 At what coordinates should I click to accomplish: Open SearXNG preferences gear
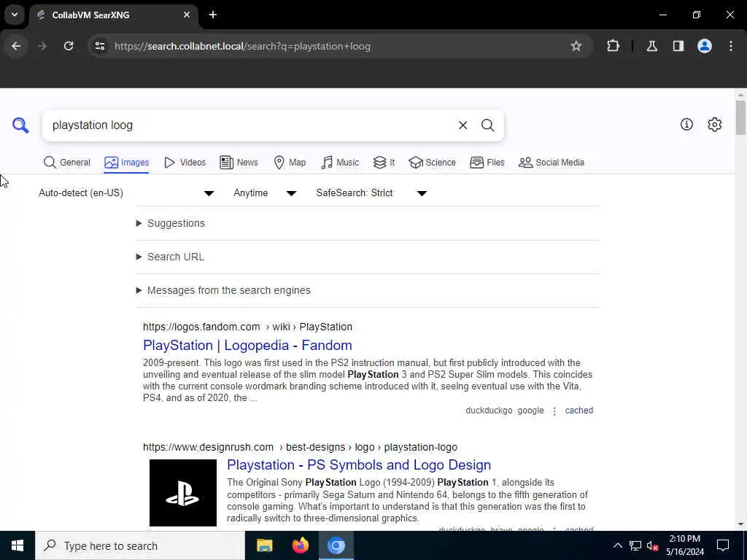click(714, 125)
